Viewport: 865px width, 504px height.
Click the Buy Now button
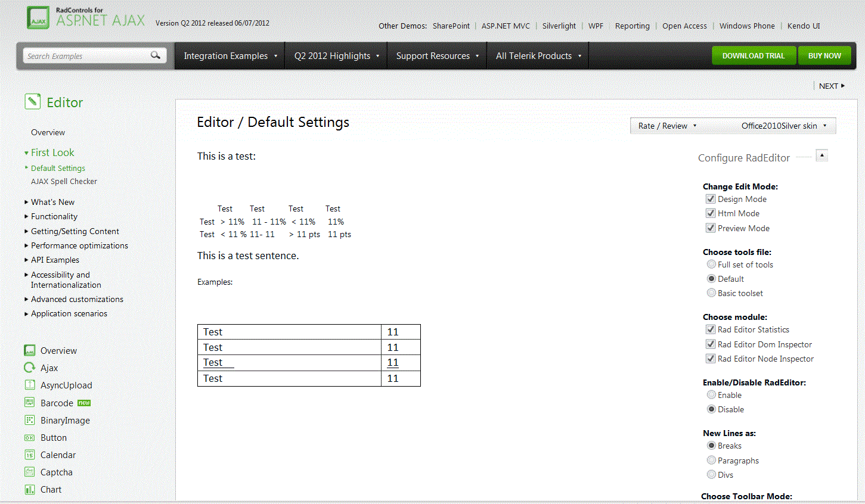click(x=824, y=55)
